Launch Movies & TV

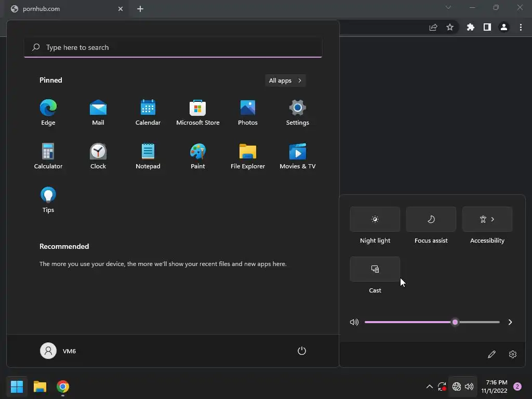point(298,156)
